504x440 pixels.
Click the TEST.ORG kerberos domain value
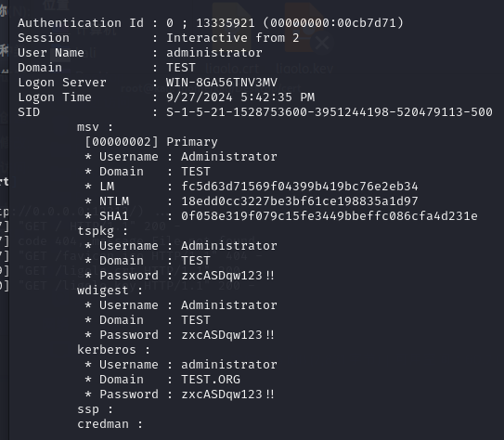tap(211, 380)
